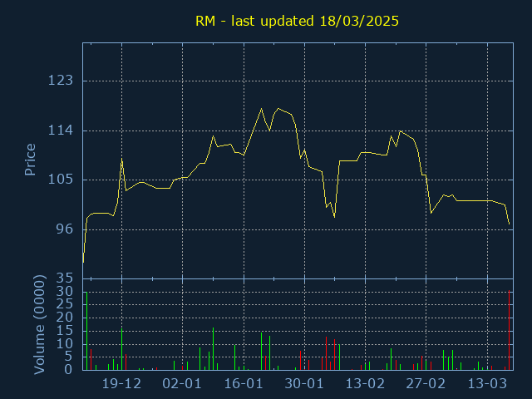Screen dimensions: 532x399
Task: Click the 105 price axis label
Action: 61,180
